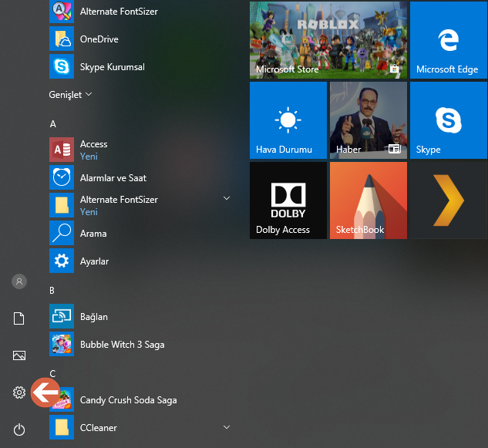Image resolution: width=488 pixels, height=448 pixels.
Task: Open the Access app icon
Action: pyautogui.click(x=62, y=150)
